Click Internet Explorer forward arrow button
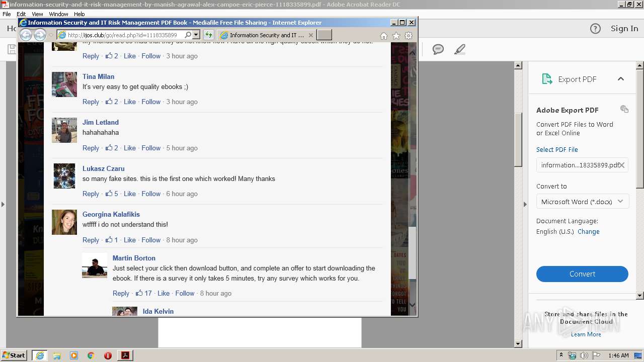This screenshot has height=362, width=644. tap(40, 35)
